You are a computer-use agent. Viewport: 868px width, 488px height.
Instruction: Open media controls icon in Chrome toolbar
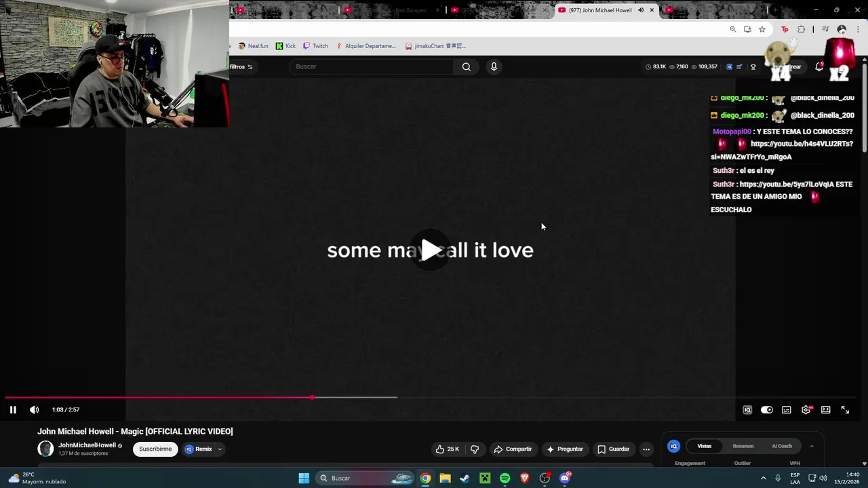825,29
